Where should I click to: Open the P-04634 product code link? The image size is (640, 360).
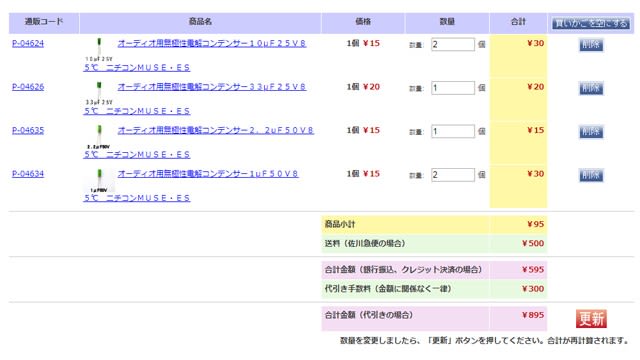point(28,174)
